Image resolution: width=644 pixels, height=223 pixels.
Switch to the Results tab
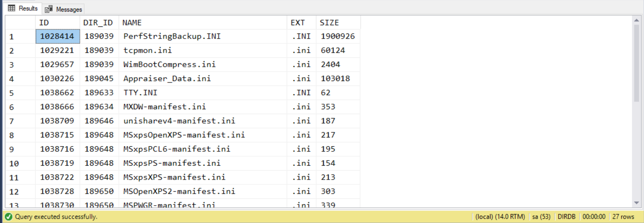coord(23,9)
